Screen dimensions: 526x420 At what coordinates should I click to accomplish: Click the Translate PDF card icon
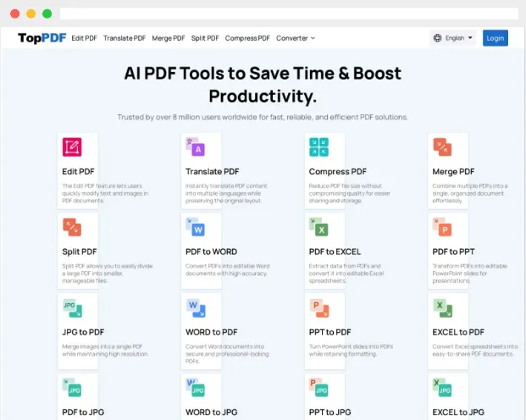(x=195, y=147)
